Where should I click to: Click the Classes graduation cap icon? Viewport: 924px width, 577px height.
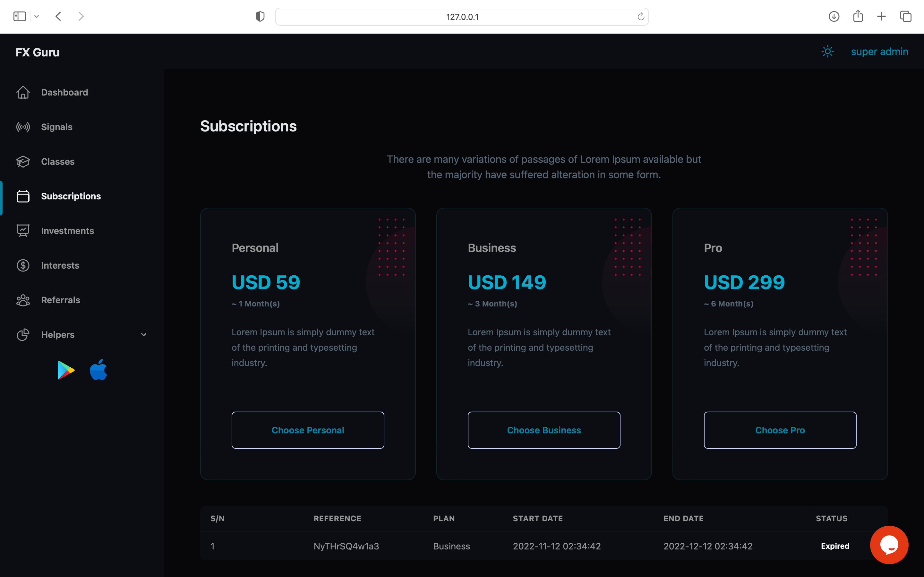click(x=23, y=162)
